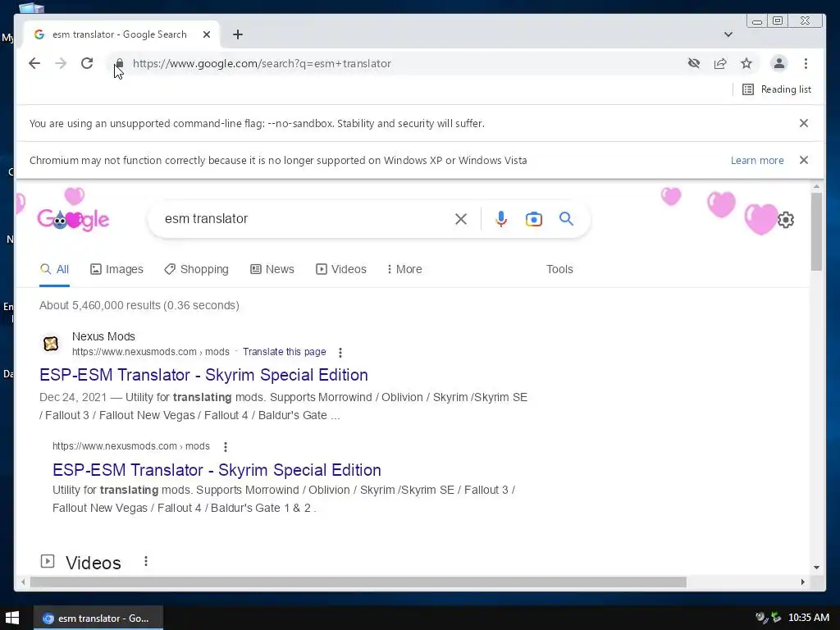The height and width of the screenshot is (630, 840).
Task: Click the result count text About 5,460,000 results
Action: 139,305
